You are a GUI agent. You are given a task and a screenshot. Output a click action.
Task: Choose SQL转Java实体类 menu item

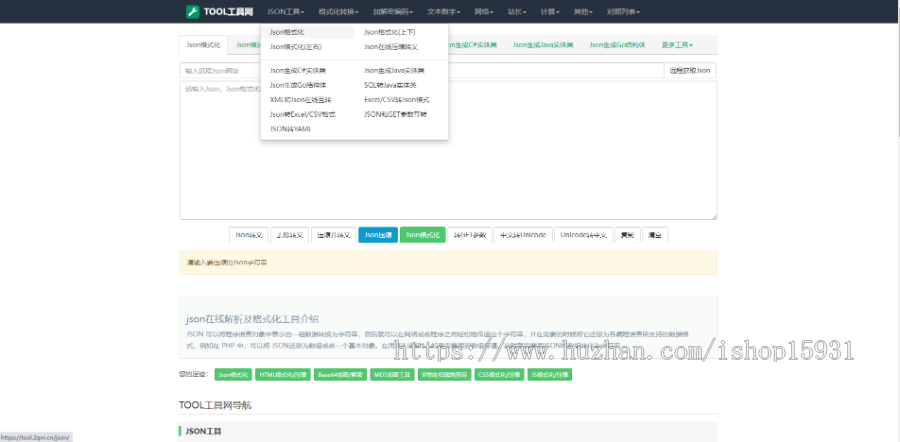click(x=389, y=85)
